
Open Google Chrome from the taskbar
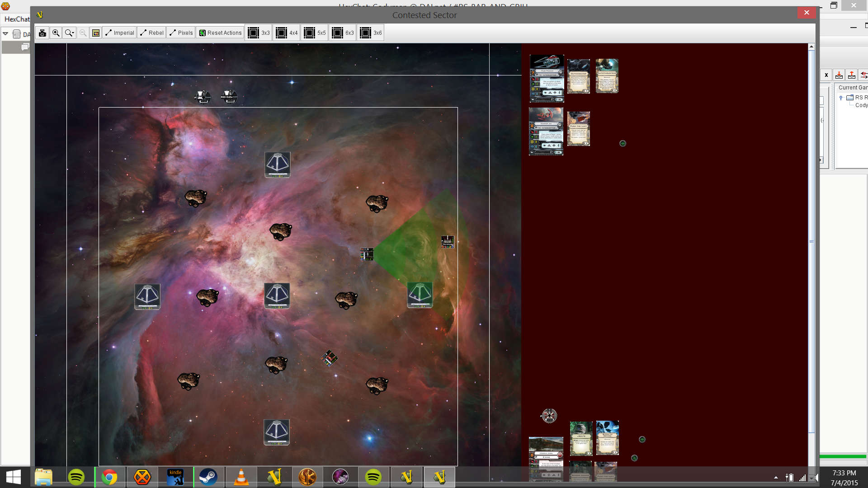click(x=109, y=477)
